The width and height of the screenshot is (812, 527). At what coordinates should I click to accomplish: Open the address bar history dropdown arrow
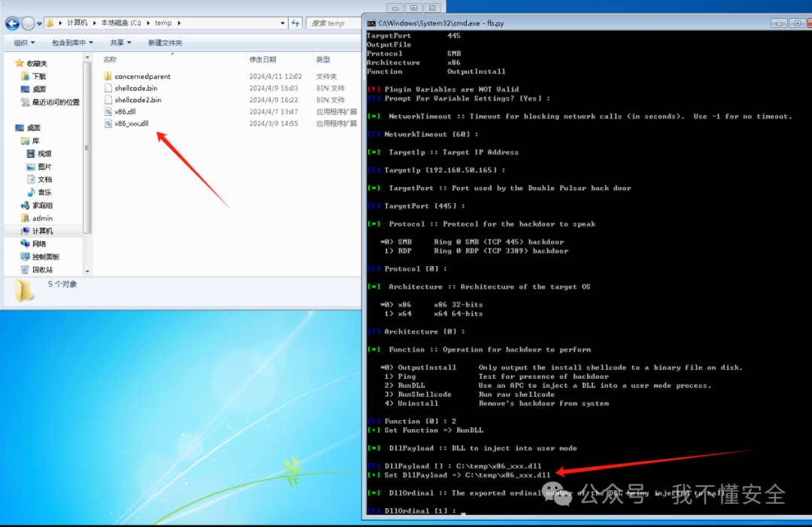(x=282, y=23)
